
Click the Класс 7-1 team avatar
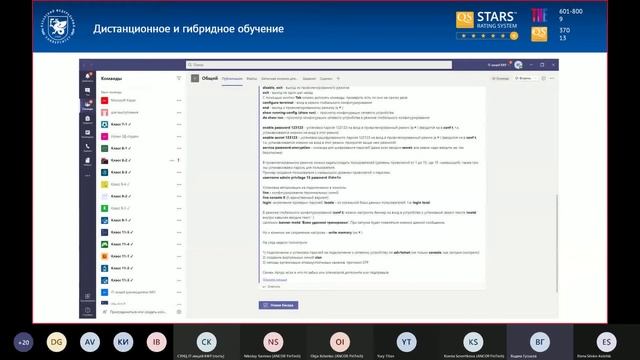(104, 124)
